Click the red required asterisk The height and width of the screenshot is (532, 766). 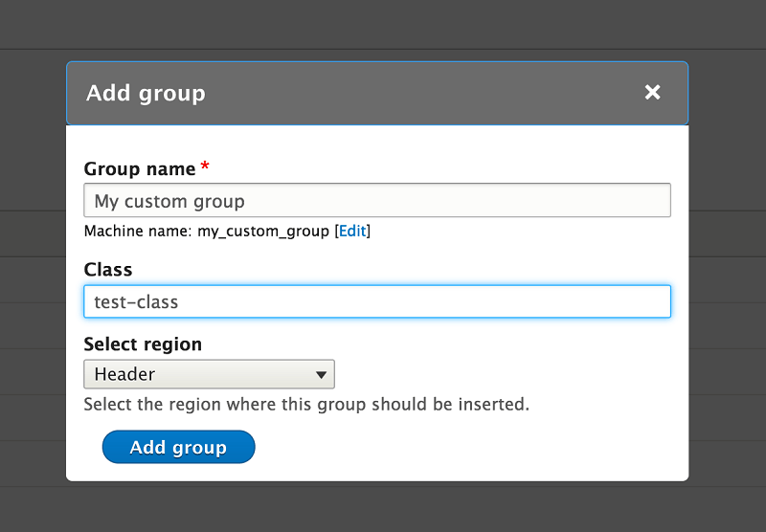[x=205, y=166]
